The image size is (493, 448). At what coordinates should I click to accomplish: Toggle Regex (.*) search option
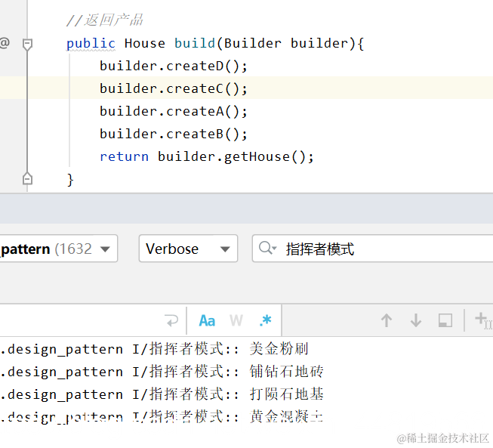click(265, 320)
